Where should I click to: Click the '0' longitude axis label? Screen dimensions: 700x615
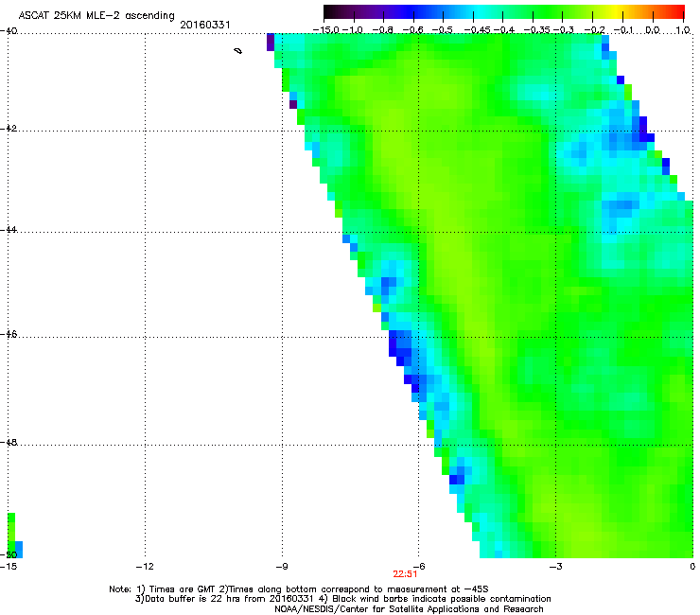pos(692,567)
